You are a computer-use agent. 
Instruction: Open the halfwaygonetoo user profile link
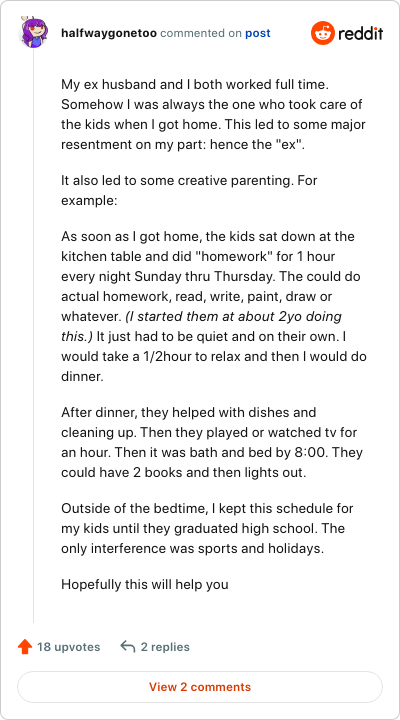coord(109,34)
